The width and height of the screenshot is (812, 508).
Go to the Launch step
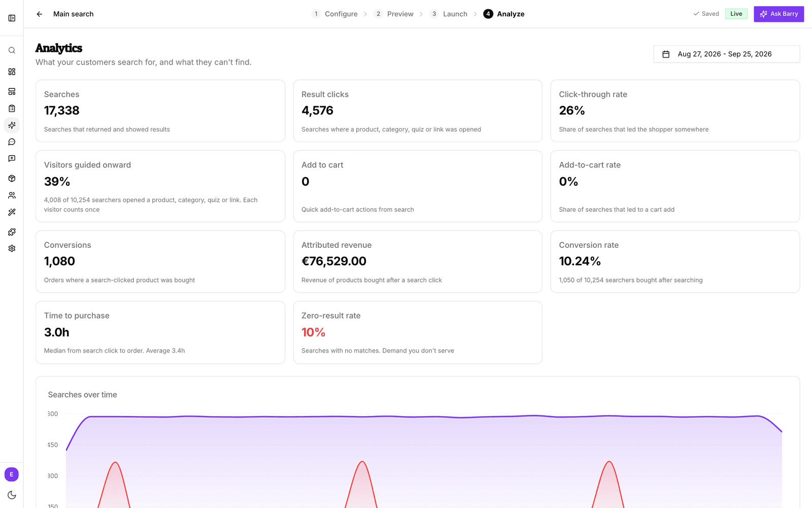point(449,14)
